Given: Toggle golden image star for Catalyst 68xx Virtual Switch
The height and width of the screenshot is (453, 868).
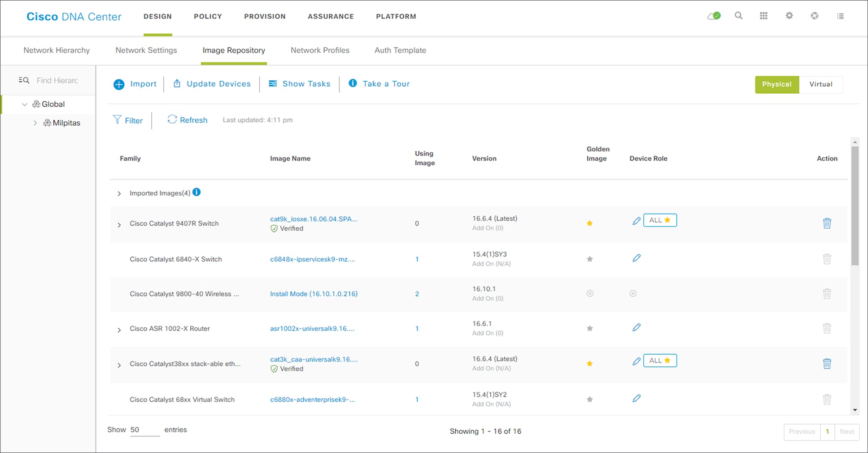Looking at the screenshot, I should pos(590,400).
